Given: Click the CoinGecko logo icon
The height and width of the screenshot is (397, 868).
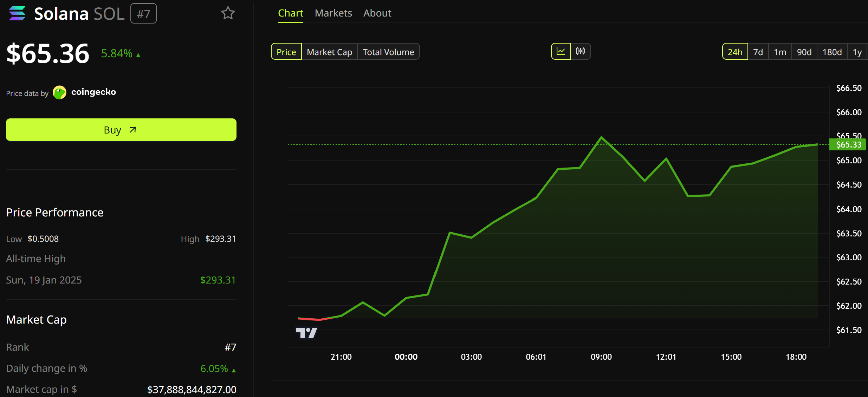Looking at the screenshot, I should point(59,92).
